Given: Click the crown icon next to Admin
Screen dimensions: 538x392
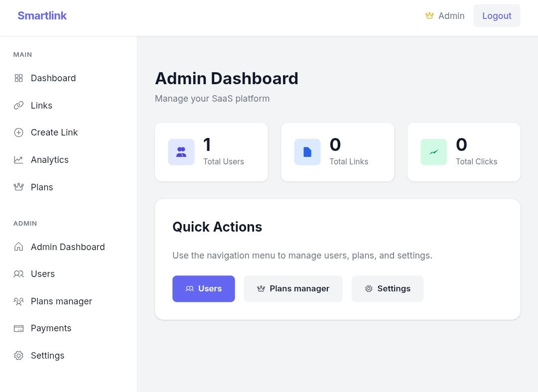Looking at the screenshot, I should [x=429, y=15].
